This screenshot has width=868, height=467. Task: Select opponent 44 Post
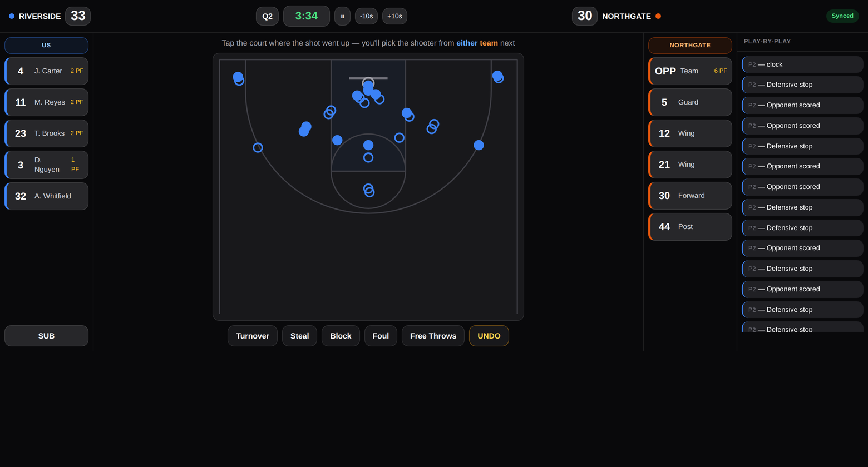point(690,227)
